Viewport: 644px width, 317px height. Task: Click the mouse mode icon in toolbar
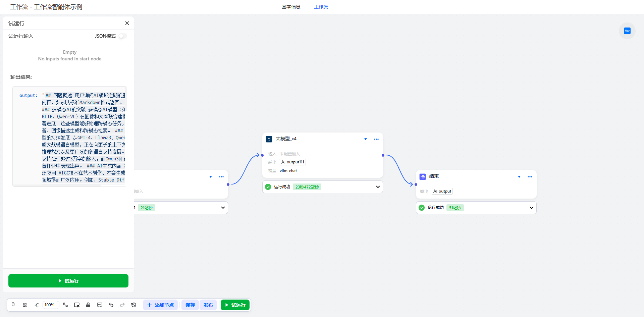13,305
